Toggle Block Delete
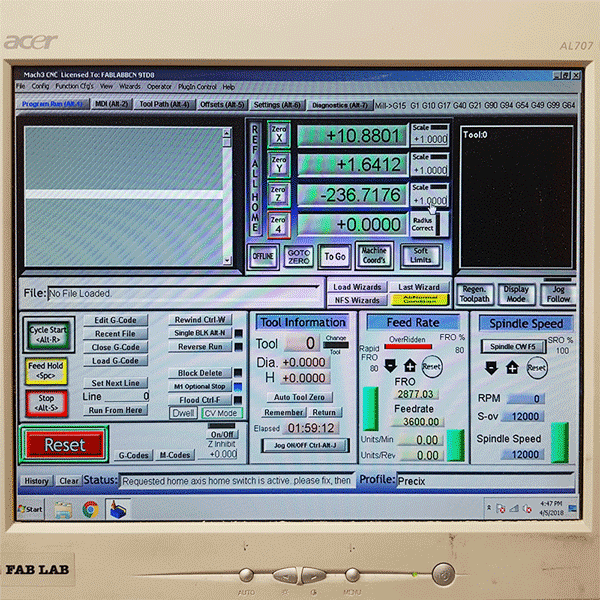Image resolution: width=600 pixels, height=600 pixels. click(x=200, y=373)
